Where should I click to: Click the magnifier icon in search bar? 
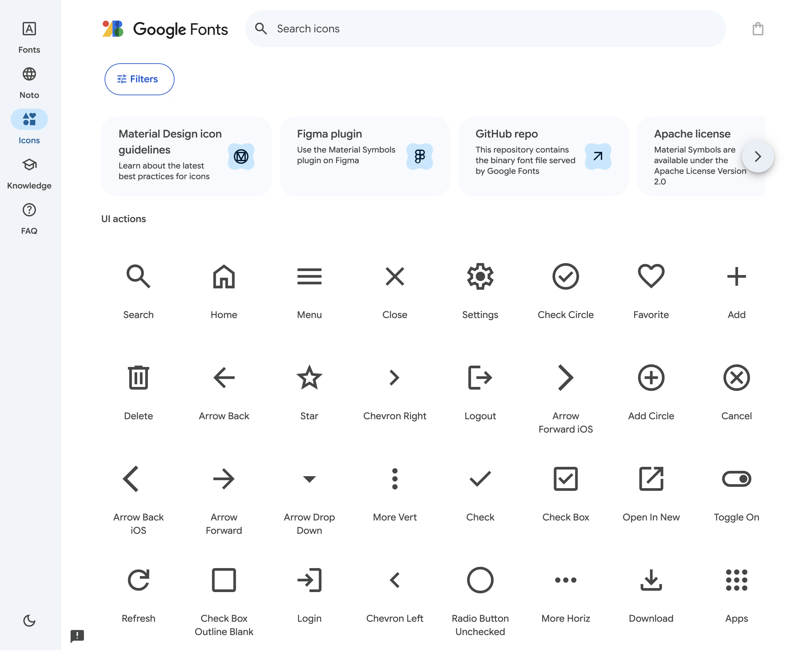click(261, 29)
